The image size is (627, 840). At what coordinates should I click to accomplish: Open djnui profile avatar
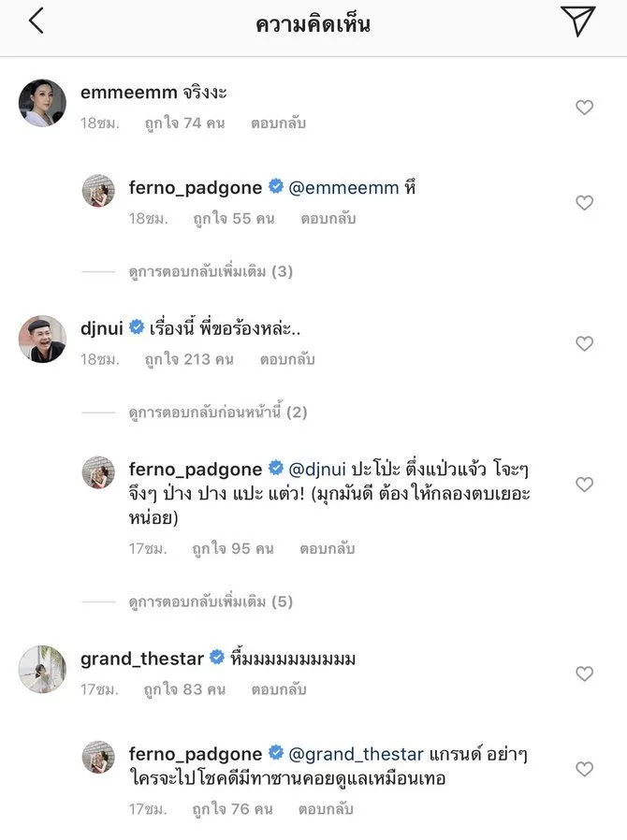pos(42,339)
